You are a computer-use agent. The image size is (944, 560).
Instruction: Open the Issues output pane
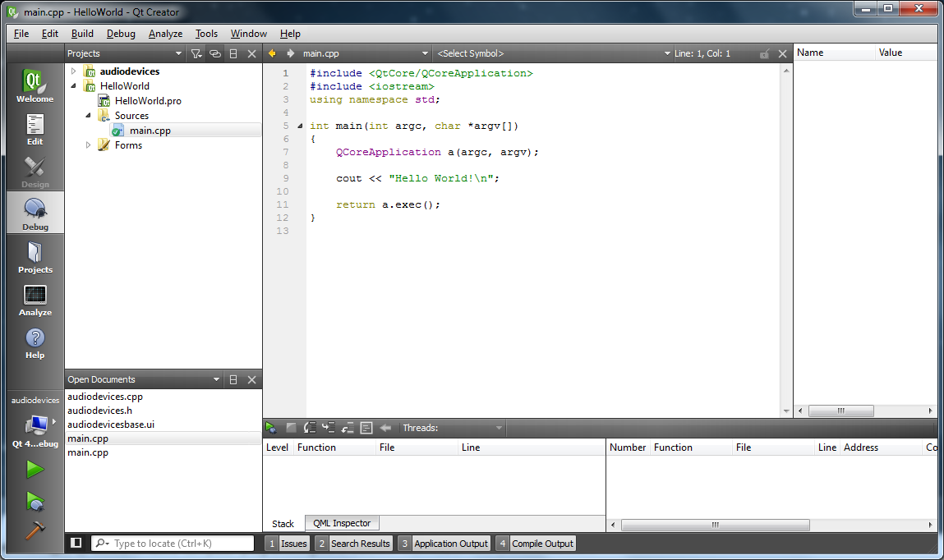pyautogui.click(x=288, y=543)
